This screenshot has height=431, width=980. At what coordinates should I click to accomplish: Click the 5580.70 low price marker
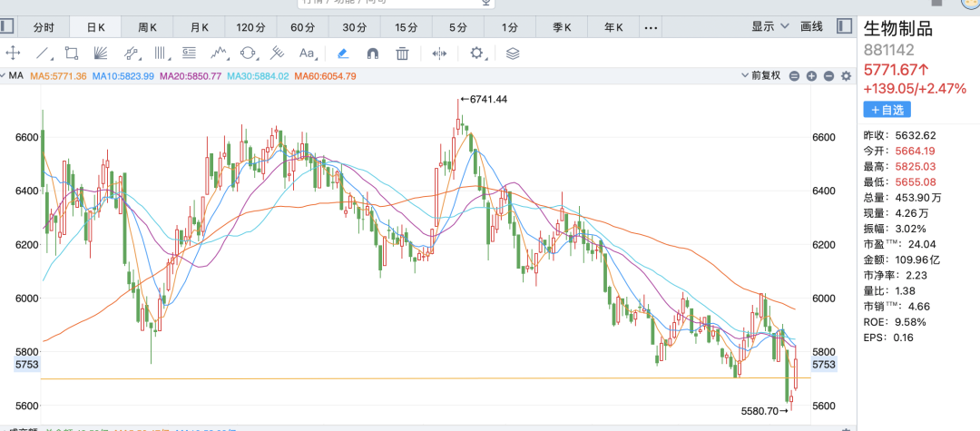click(764, 411)
